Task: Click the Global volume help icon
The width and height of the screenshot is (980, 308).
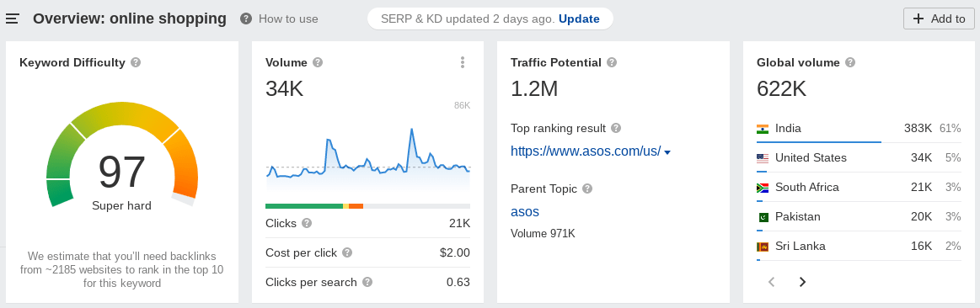Action: click(x=850, y=62)
